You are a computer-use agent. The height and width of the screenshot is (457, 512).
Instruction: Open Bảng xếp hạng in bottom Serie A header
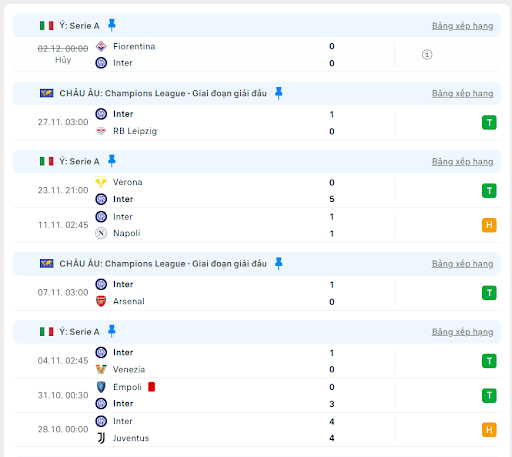coord(462,332)
